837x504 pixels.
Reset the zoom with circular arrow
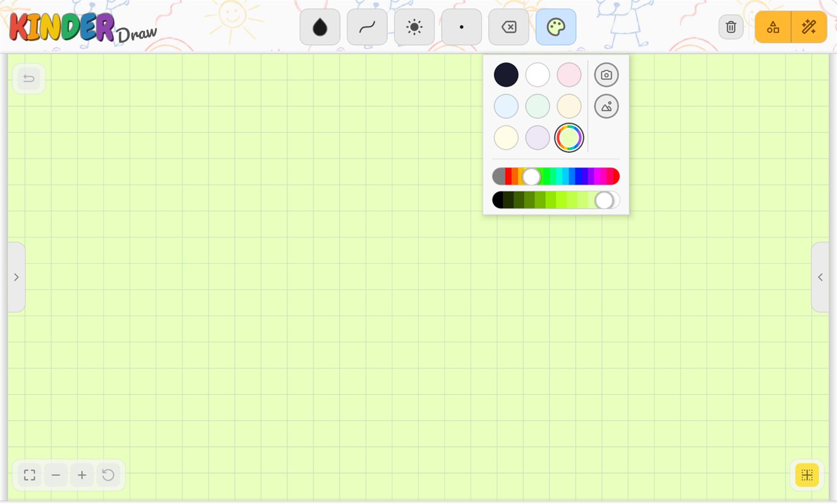[108, 475]
